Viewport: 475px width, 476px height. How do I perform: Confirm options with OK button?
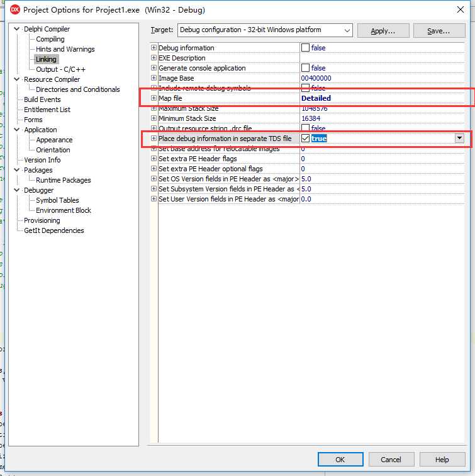tap(340, 459)
